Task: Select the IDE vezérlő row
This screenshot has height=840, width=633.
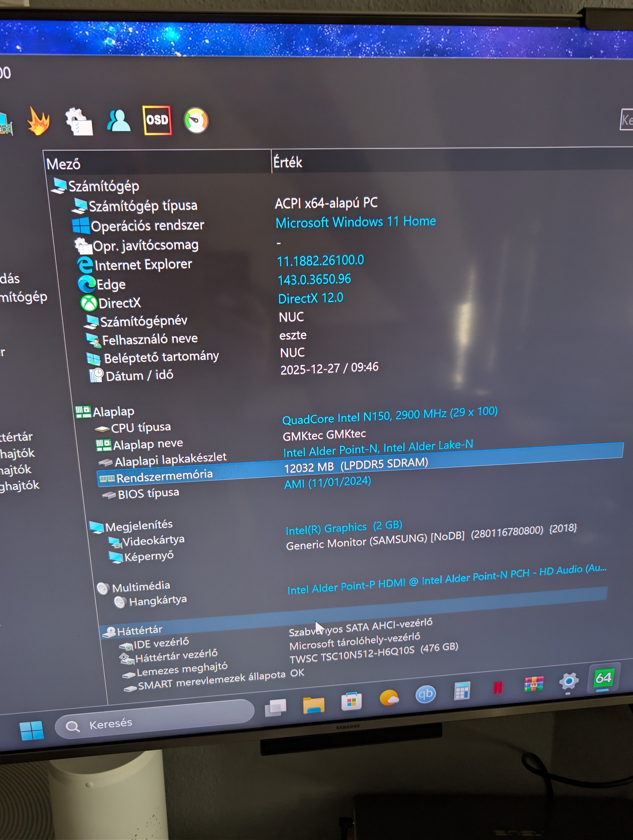Action: (154, 643)
